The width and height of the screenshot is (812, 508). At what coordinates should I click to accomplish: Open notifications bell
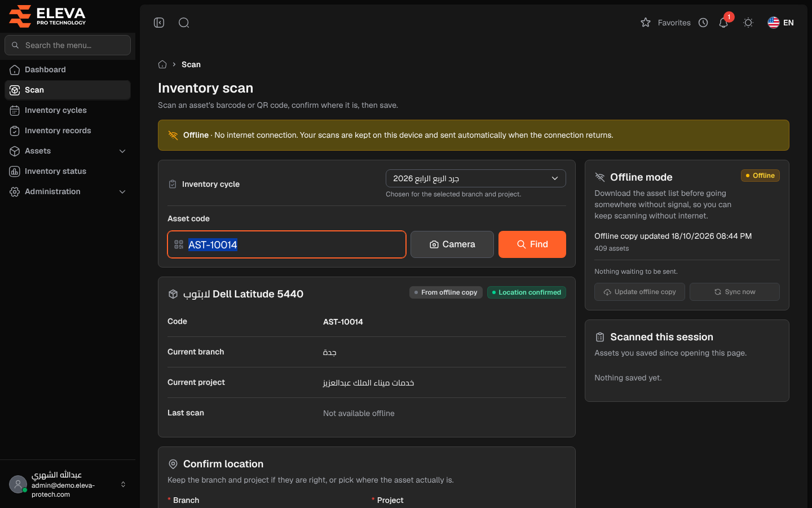tap(723, 23)
